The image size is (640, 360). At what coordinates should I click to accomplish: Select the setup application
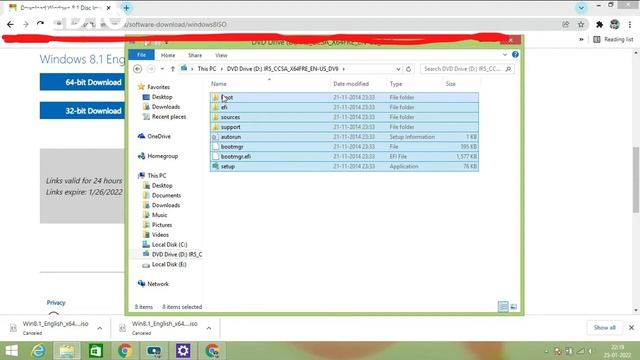[344, 166]
